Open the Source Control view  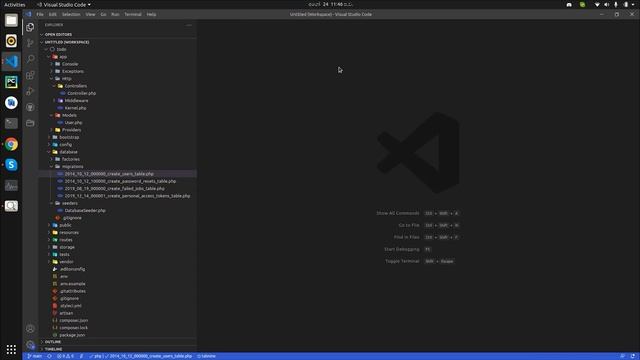30,43
